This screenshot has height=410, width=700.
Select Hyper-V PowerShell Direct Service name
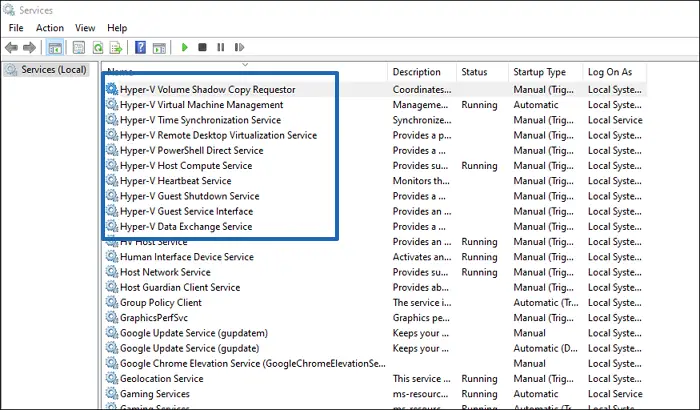[192, 150]
